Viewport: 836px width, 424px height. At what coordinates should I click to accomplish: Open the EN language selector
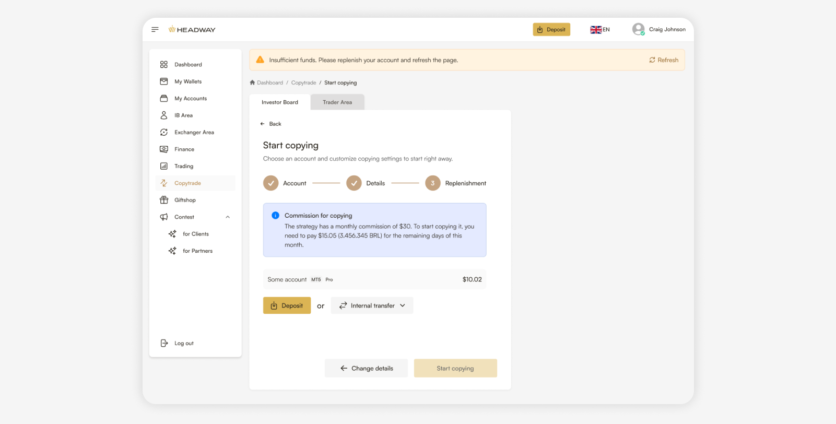[600, 30]
